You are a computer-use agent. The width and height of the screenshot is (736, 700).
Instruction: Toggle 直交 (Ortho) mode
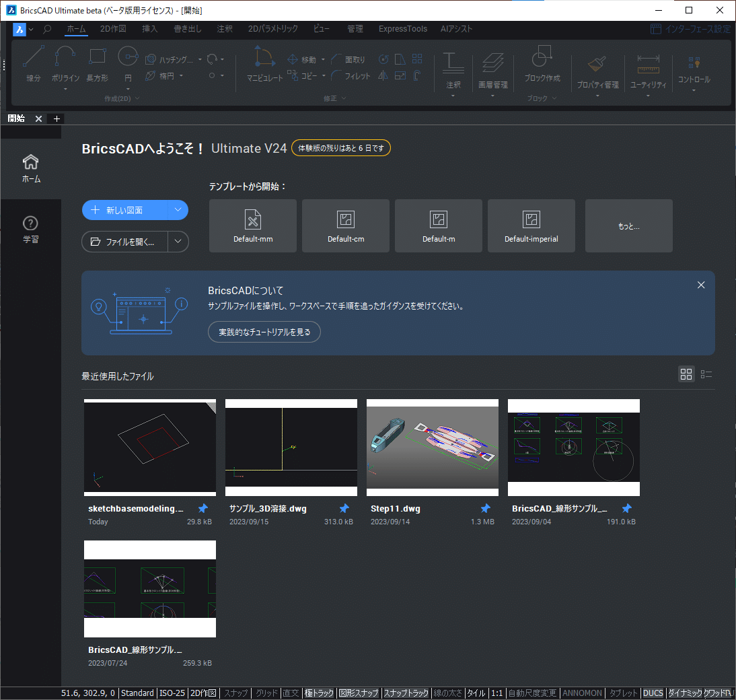click(x=290, y=693)
